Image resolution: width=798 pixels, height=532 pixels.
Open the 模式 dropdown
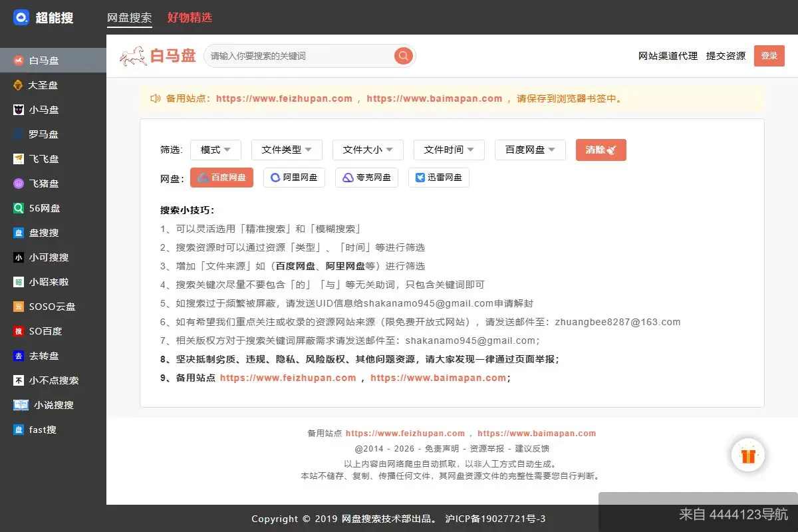(215, 150)
